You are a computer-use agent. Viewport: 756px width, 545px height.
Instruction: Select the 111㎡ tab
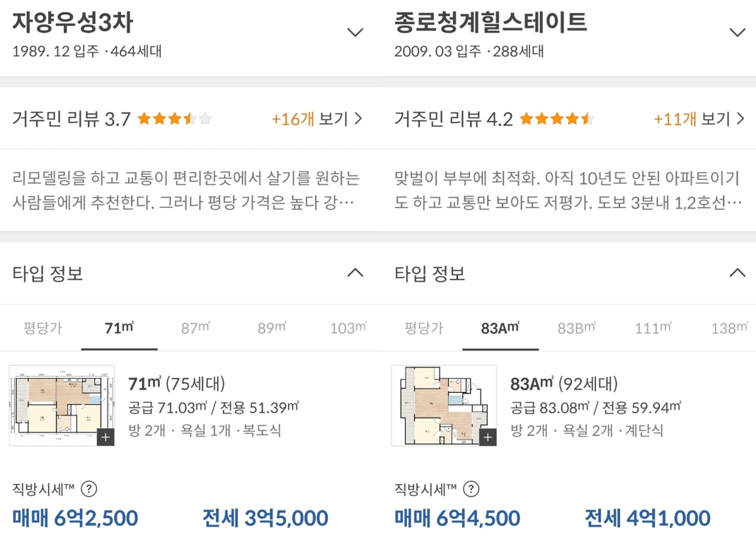click(x=653, y=328)
